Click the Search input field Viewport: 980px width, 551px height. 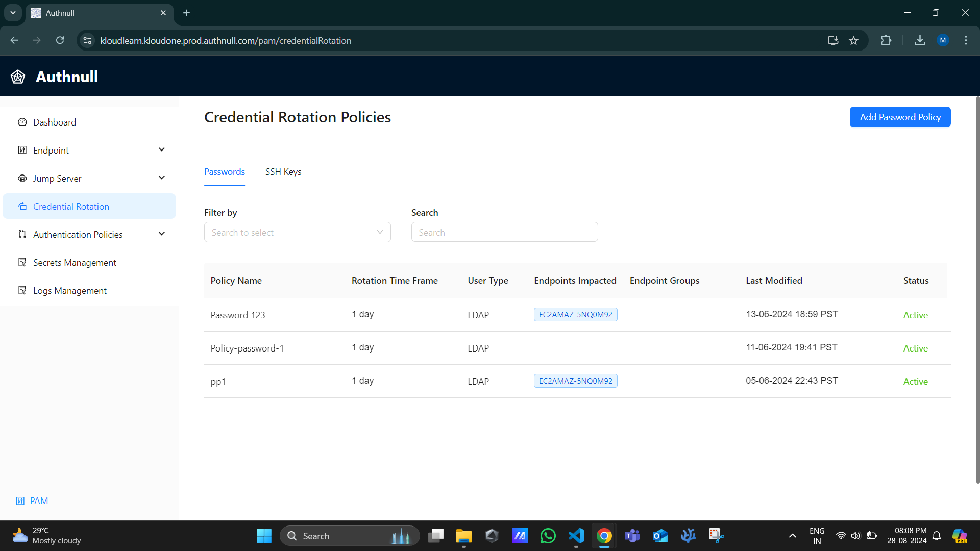click(504, 232)
